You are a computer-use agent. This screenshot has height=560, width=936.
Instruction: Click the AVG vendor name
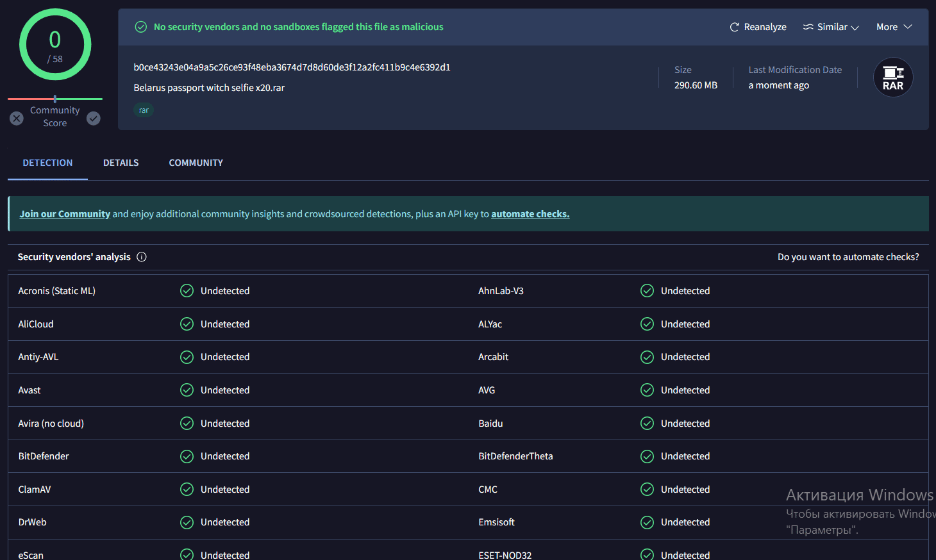point(487,390)
